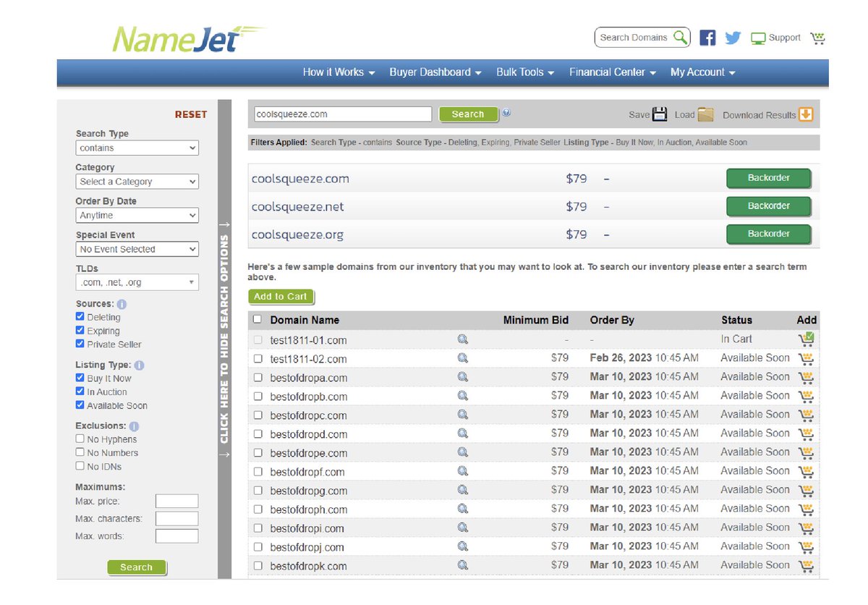Viewport: 868px width, 605px height.
Task: Open the NameJet Facebook page icon
Action: pyautogui.click(x=708, y=38)
